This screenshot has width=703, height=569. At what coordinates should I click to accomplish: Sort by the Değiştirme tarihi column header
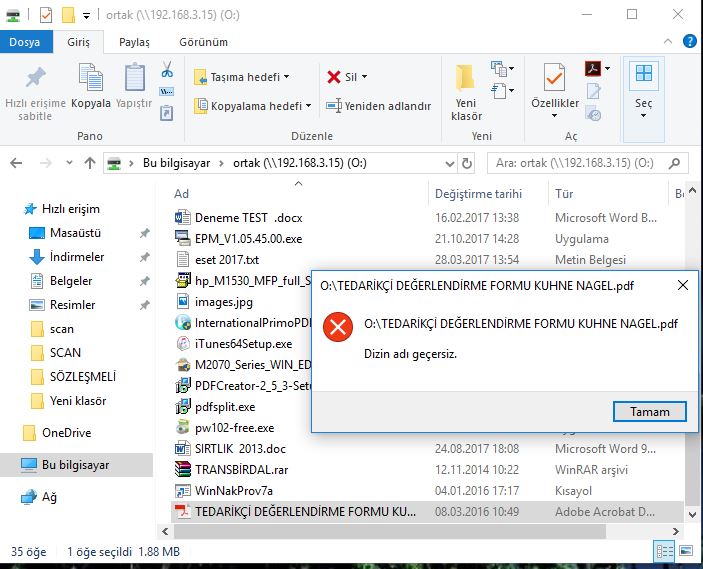pos(478,194)
